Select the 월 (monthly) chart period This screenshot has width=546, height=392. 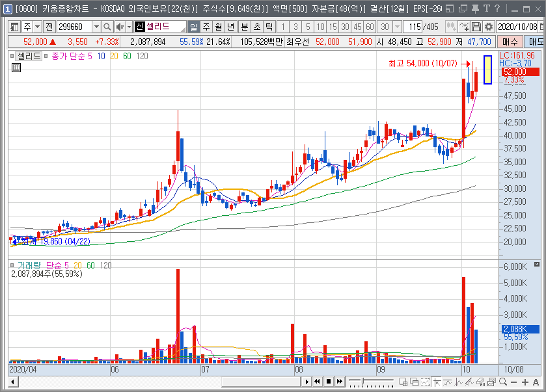tap(218, 27)
